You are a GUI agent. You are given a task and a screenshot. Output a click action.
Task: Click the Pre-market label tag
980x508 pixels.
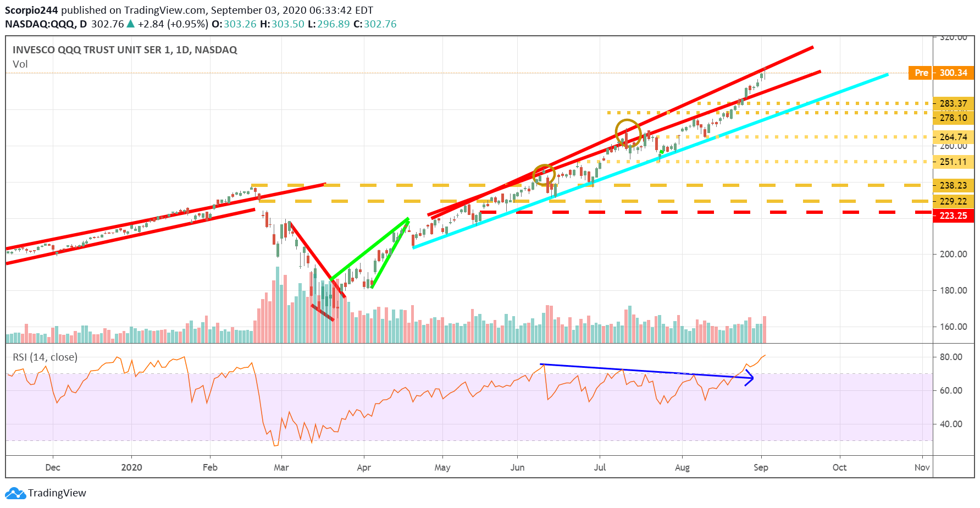point(921,73)
